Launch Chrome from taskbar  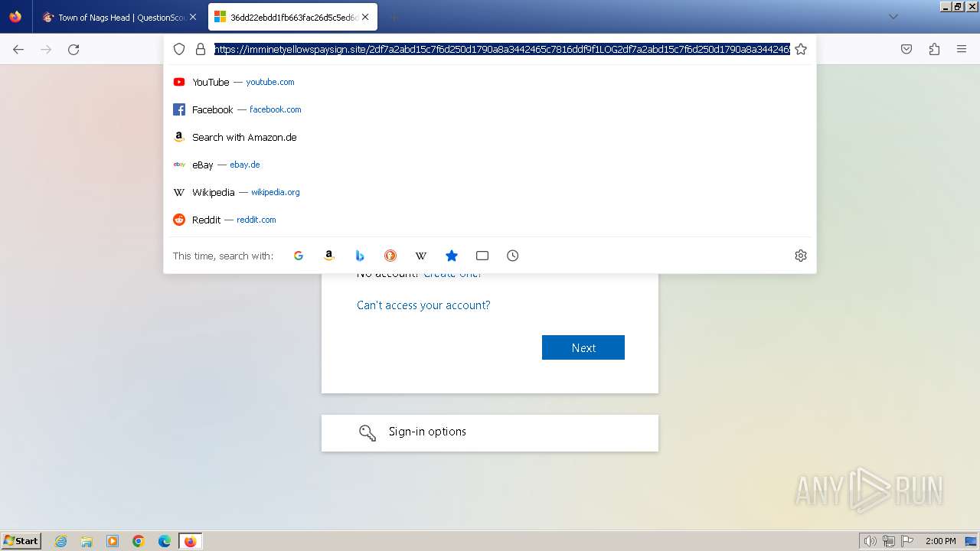[139, 541]
